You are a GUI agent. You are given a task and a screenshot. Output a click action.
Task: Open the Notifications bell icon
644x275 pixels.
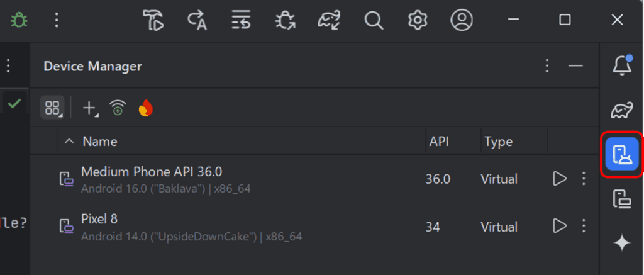pos(622,65)
